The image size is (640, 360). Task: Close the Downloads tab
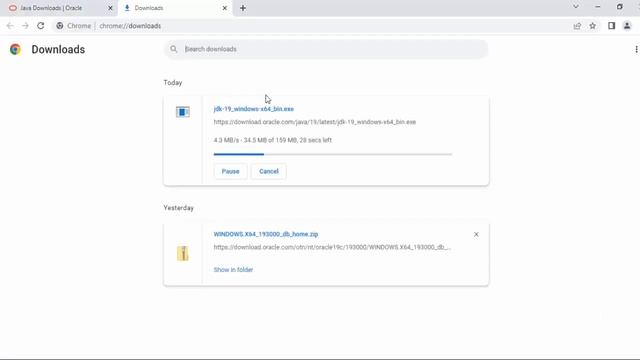coord(224,8)
